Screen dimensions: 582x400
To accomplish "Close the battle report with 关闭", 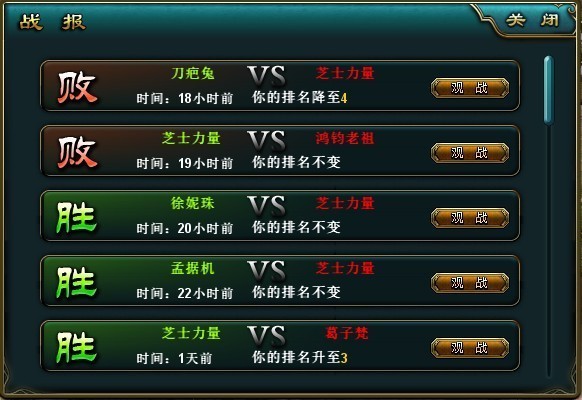I will [x=532, y=20].
